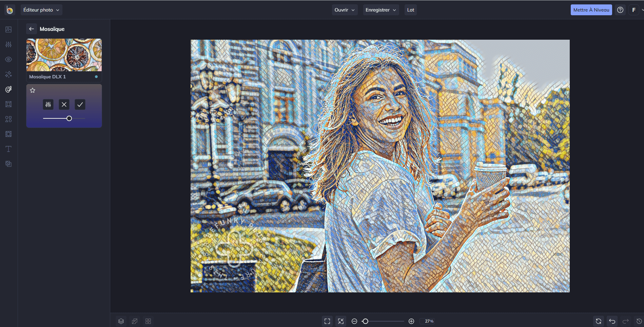Screen dimensions: 644x327
Task: Select the Touch Up eye icon
Action: pyautogui.click(x=8, y=59)
